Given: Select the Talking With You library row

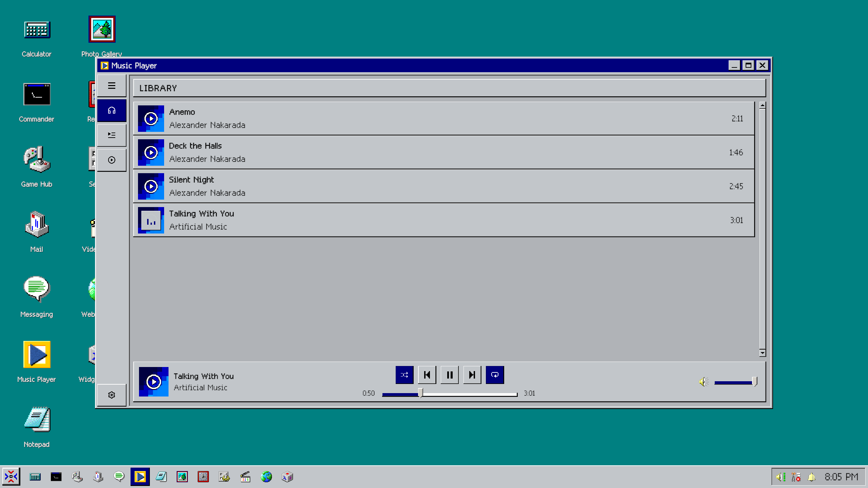Looking at the screenshot, I should tap(441, 220).
